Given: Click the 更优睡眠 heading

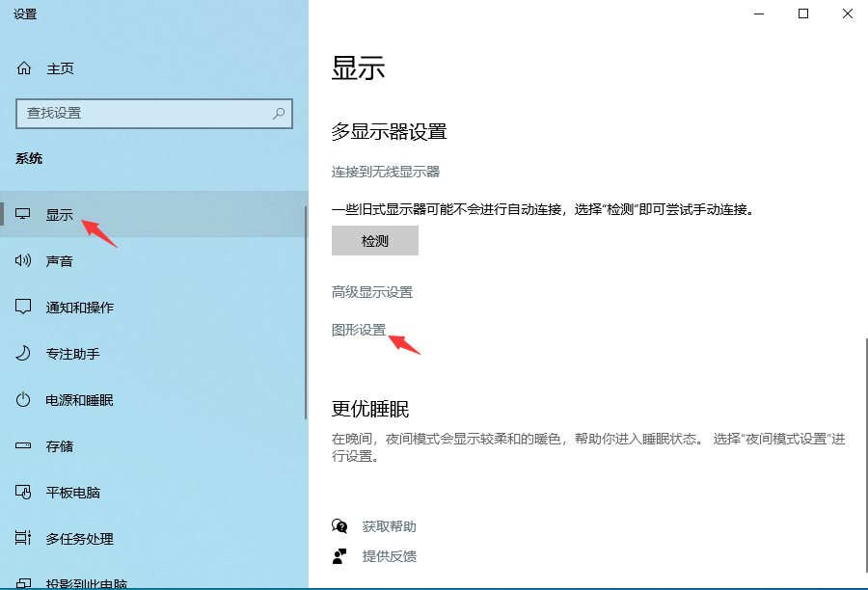Looking at the screenshot, I should (370, 409).
